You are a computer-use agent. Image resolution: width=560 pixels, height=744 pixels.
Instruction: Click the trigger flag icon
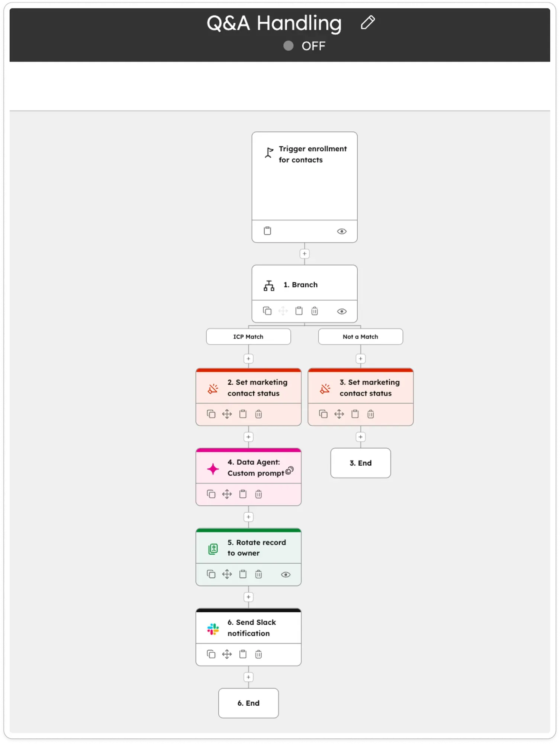click(268, 153)
